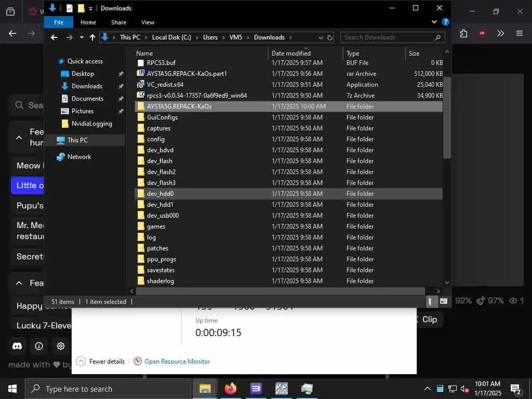Click This PC in the address path
This screenshot has height=399, width=532.
click(130, 37)
